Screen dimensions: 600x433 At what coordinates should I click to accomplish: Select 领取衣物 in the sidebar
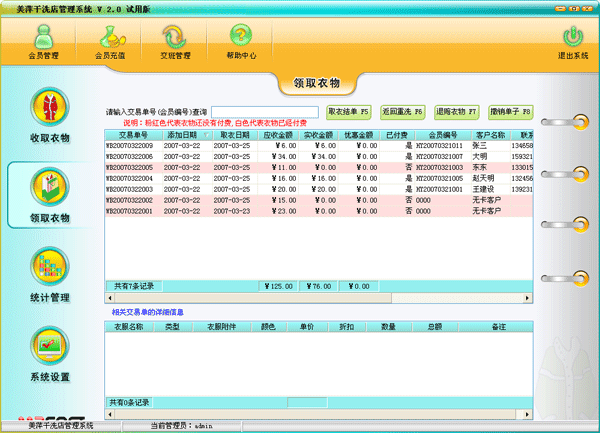tap(49, 194)
